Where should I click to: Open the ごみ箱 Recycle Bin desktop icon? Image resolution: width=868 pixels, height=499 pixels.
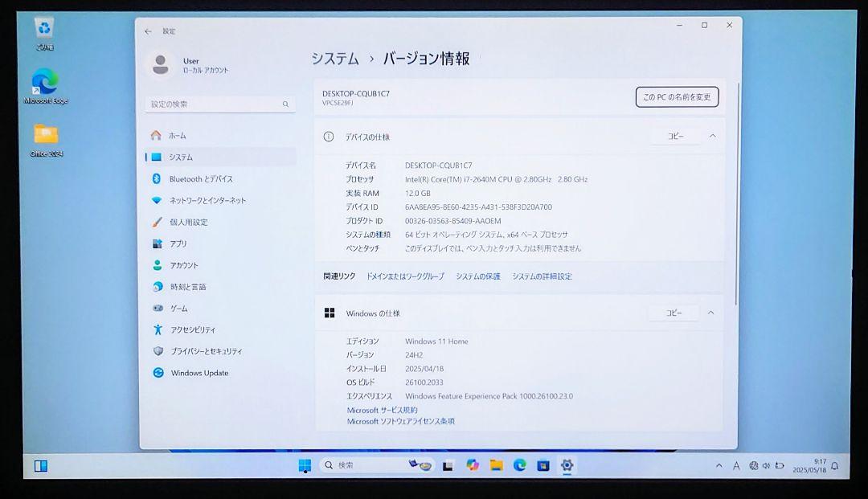(44, 34)
